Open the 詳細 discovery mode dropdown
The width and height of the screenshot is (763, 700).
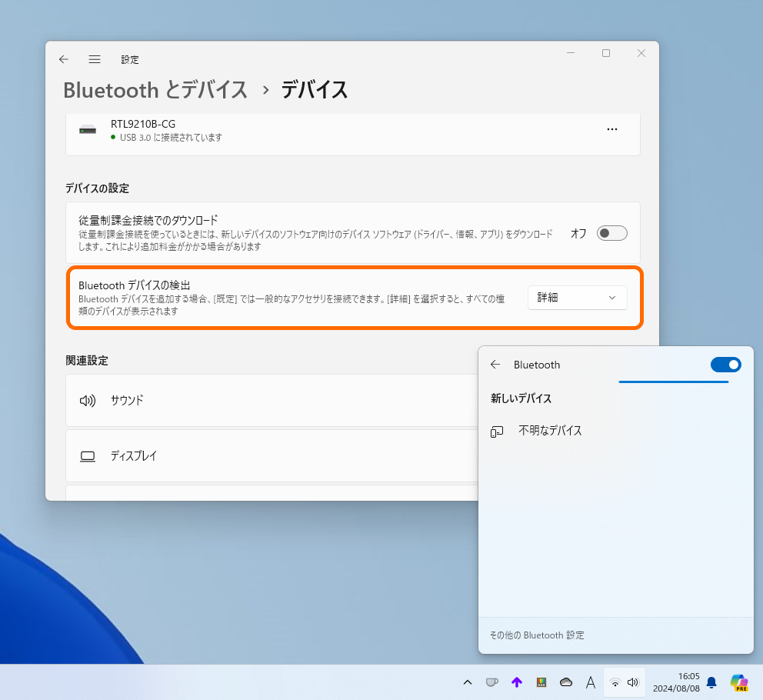(x=576, y=298)
